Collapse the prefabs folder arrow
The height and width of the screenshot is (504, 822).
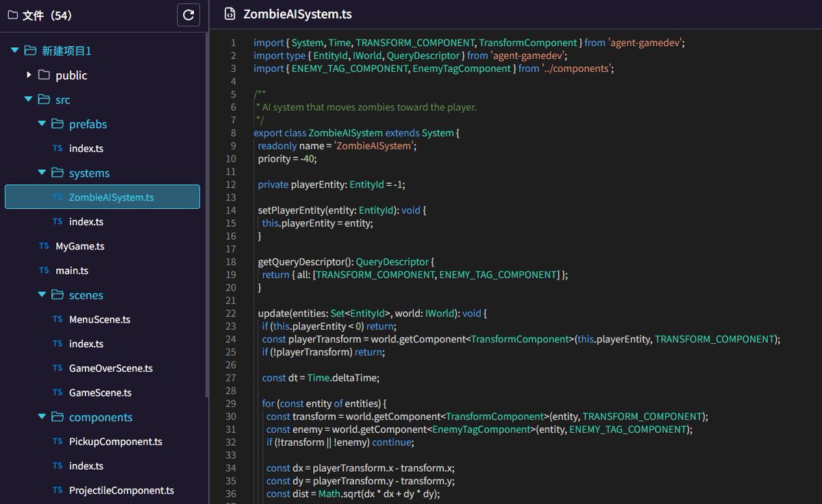pyautogui.click(x=42, y=124)
